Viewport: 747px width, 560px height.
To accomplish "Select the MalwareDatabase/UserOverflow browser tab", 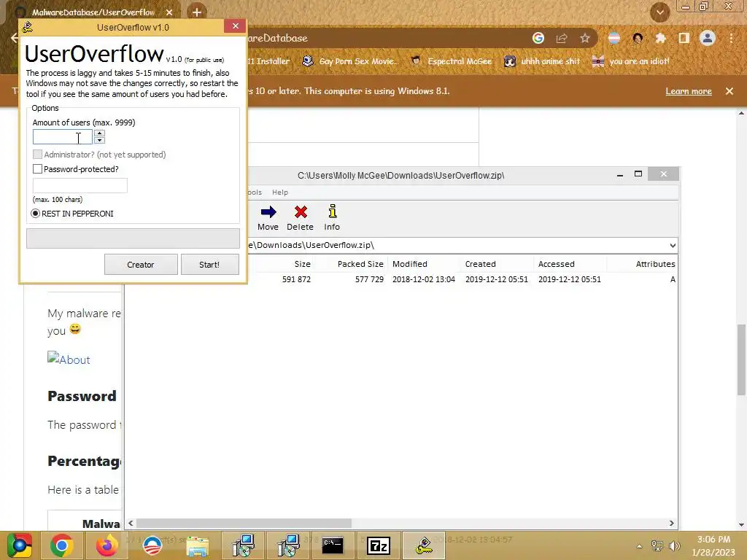I will 93,12.
